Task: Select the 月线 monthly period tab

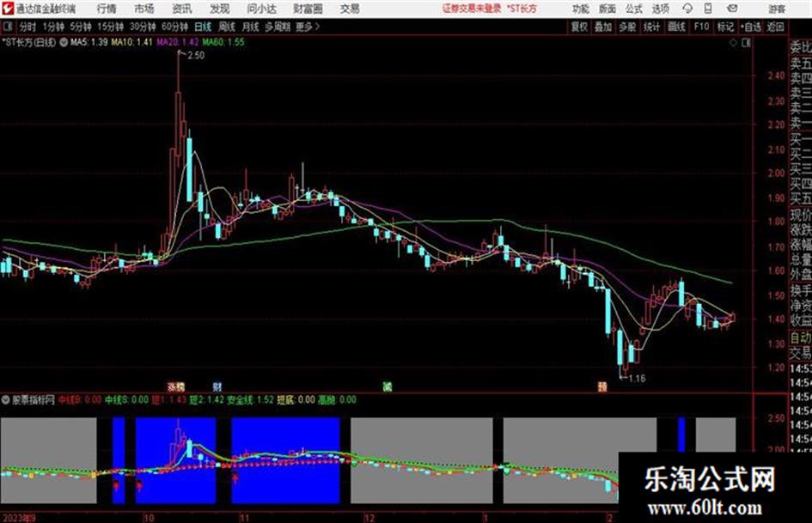Action: click(x=250, y=27)
